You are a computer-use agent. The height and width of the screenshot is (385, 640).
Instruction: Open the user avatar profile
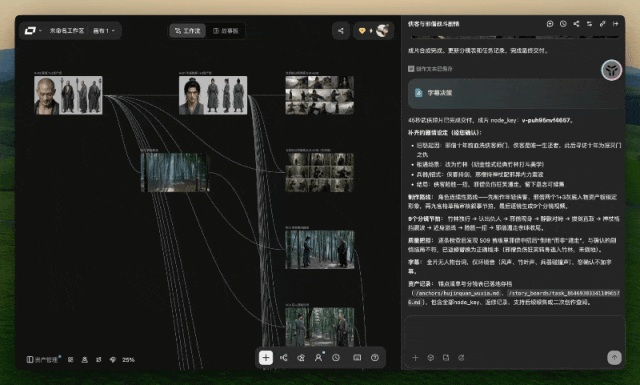[382, 30]
